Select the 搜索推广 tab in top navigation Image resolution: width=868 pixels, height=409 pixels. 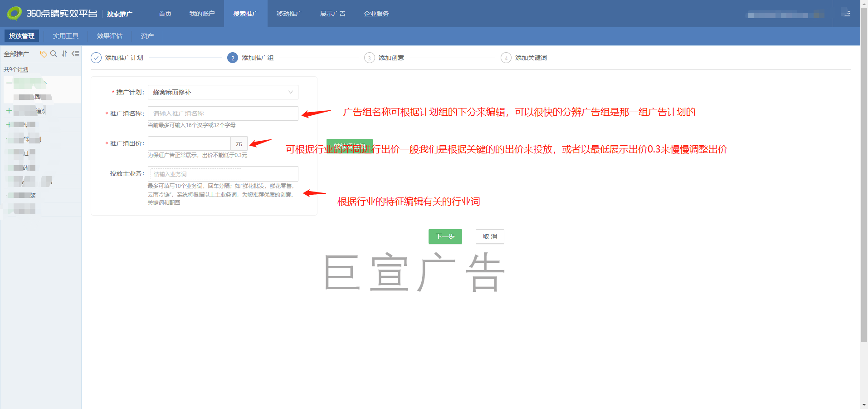[246, 14]
